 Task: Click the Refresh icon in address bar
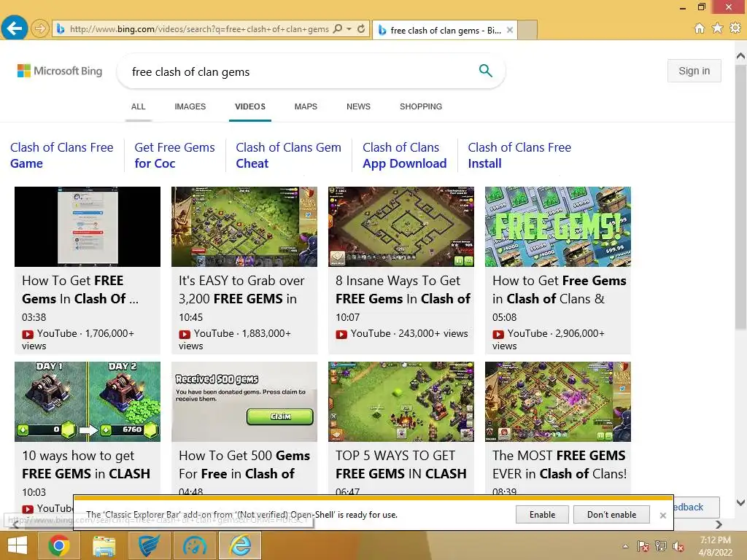coord(361,29)
